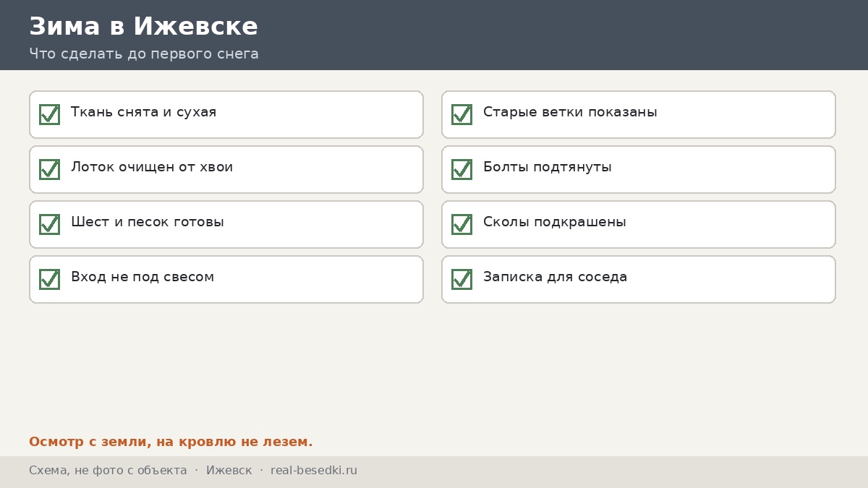
Task: Toggle the 'Болты подтянуты' checkbox
Action: coord(461,169)
